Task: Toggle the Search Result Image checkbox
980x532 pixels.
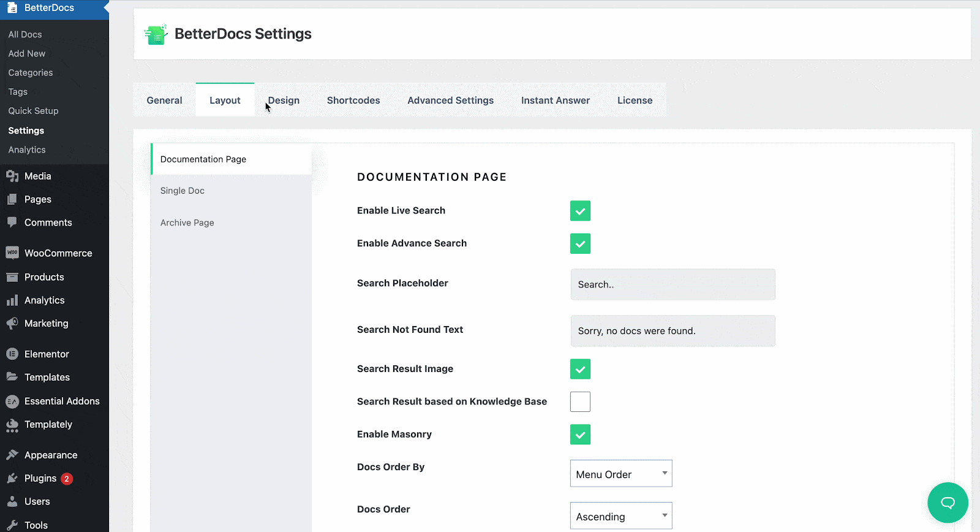Action: [x=580, y=369]
